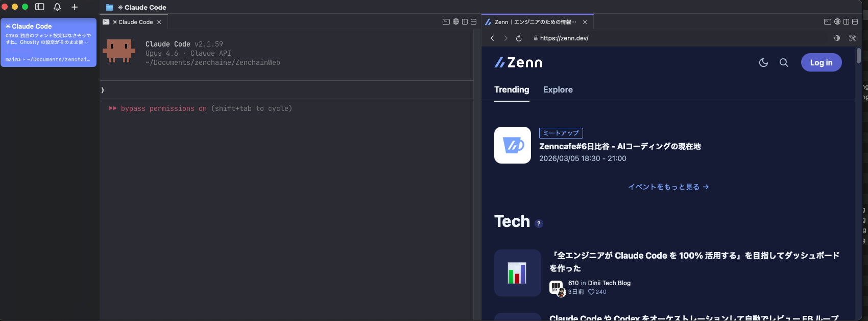Click the Zenn logo
Screen dimensions: 868x321
pyautogui.click(x=518, y=62)
